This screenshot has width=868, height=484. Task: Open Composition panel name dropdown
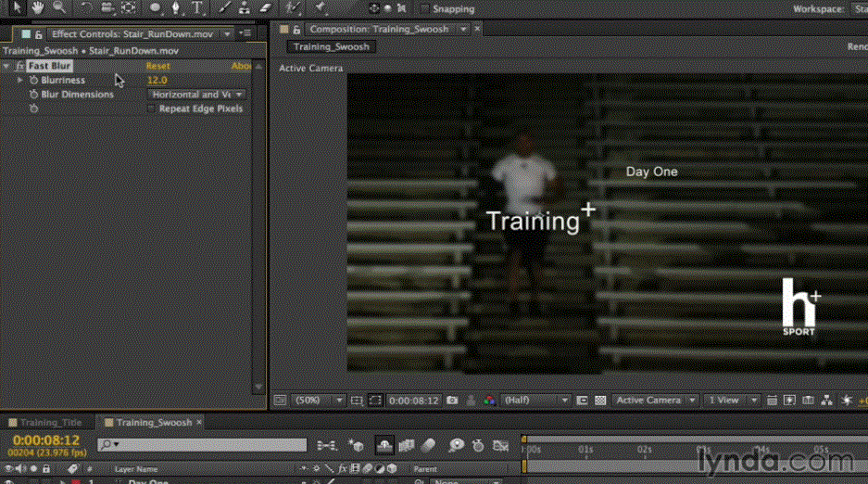463,30
